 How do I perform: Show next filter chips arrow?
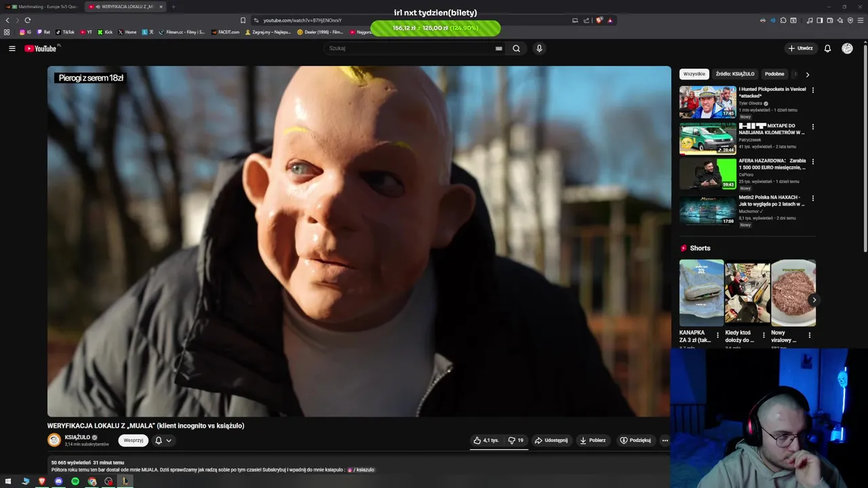(807, 75)
